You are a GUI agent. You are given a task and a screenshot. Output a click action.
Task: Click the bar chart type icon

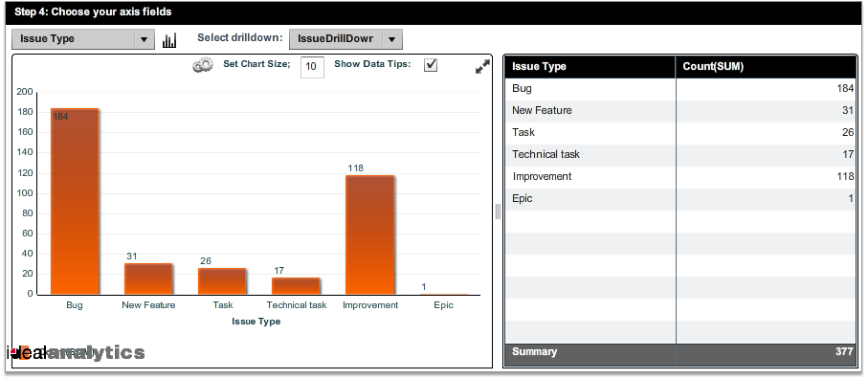[x=169, y=40]
